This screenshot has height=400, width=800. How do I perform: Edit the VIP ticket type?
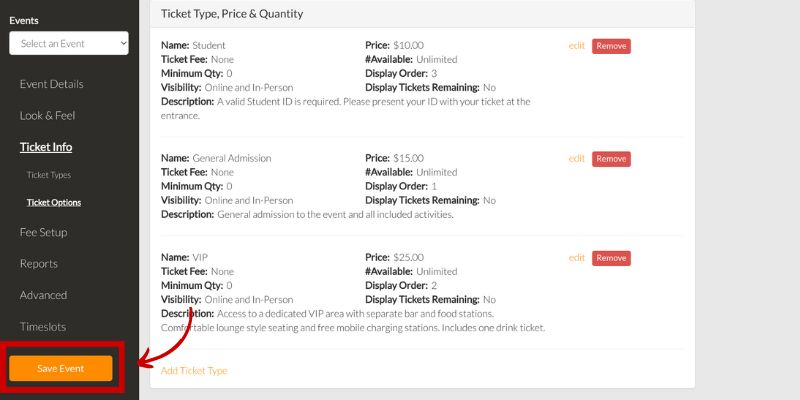coord(576,258)
